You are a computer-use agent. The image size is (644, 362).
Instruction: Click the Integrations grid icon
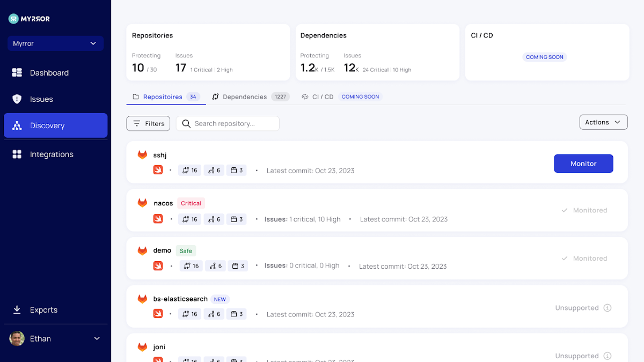coord(17,154)
